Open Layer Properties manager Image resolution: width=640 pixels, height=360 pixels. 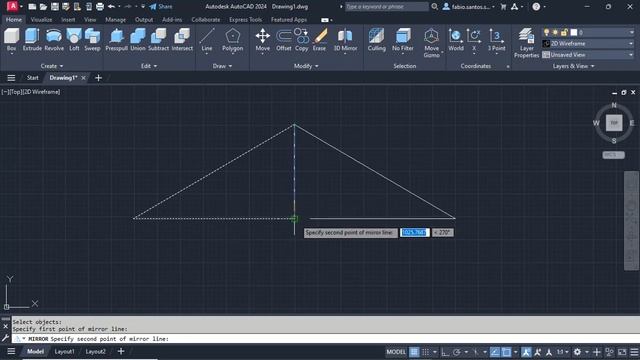527,42
